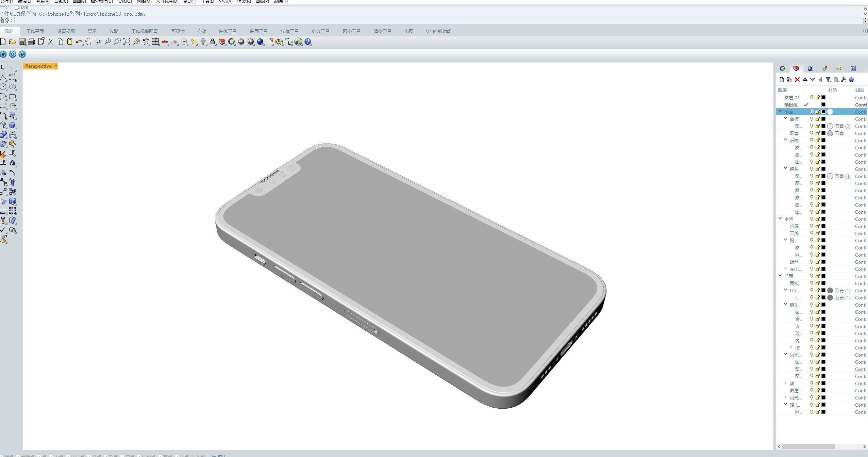Viewport: 868px width, 457px height.
Task: Switch to the 设置视图 tab
Action: point(66,31)
